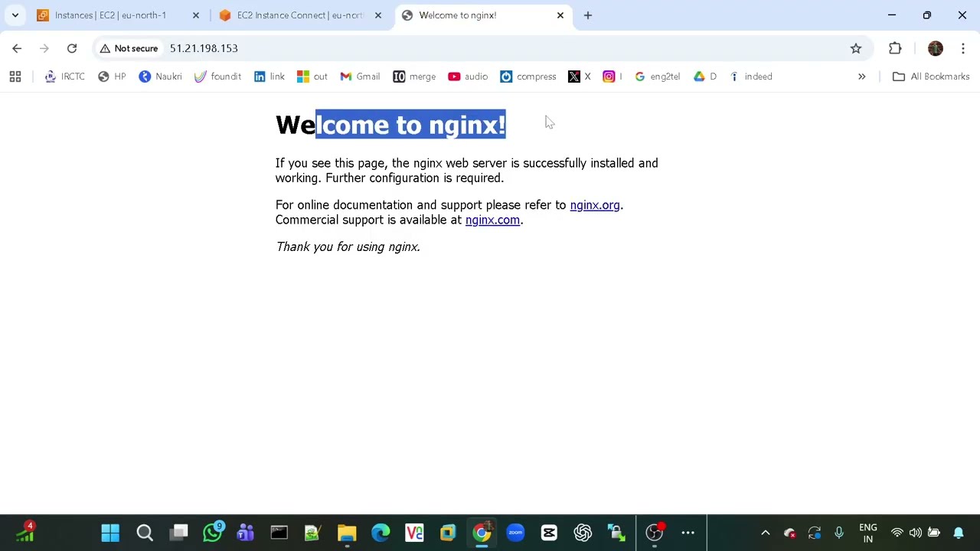Open the eng2tel Google bookmark
The width and height of the screenshot is (980, 551).
click(658, 77)
